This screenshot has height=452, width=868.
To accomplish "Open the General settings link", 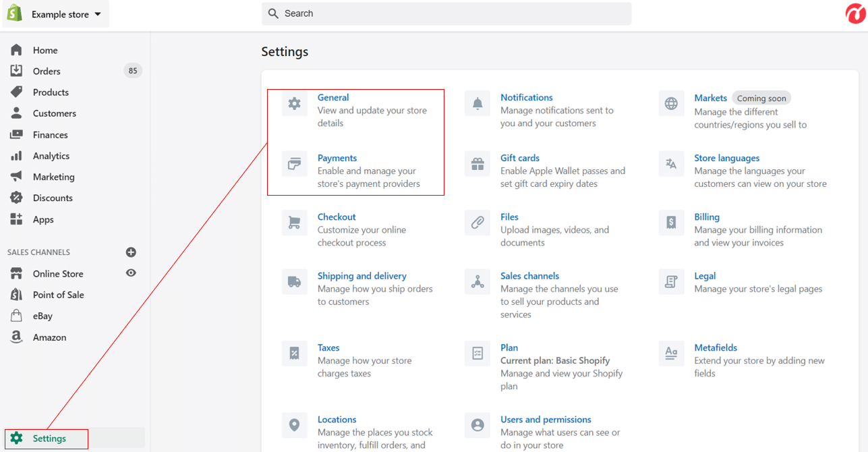I will coord(333,97).
